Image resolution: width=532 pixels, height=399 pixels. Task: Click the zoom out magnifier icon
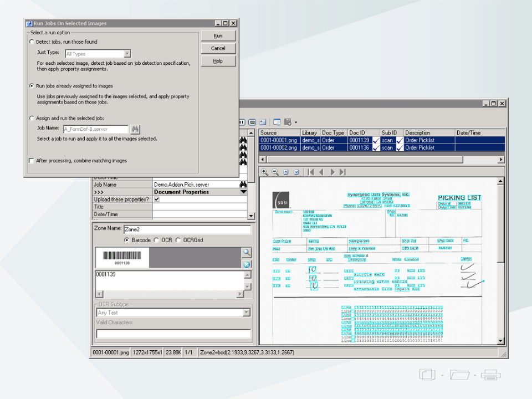coord(275,172)
